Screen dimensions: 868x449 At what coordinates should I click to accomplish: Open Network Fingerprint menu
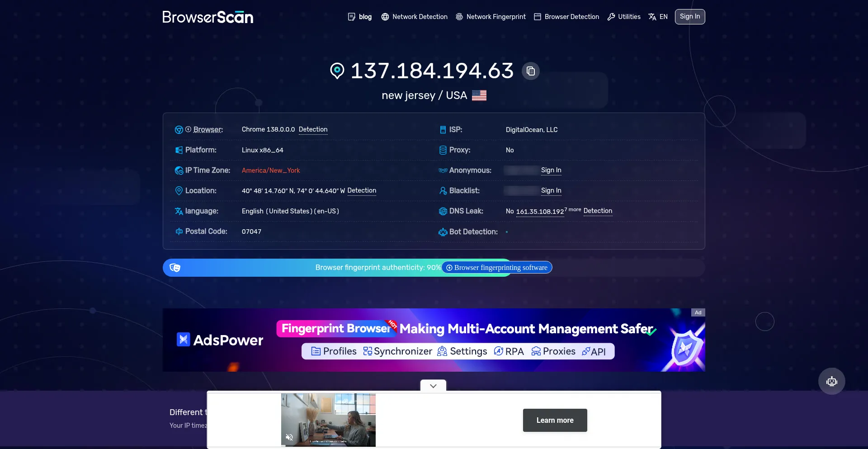pos(491,17)
